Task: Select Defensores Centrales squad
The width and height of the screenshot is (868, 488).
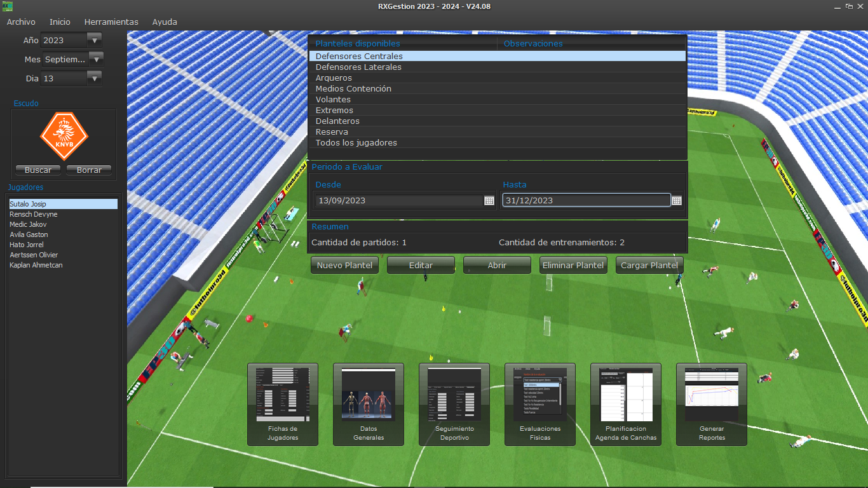Action: (498, 57)
